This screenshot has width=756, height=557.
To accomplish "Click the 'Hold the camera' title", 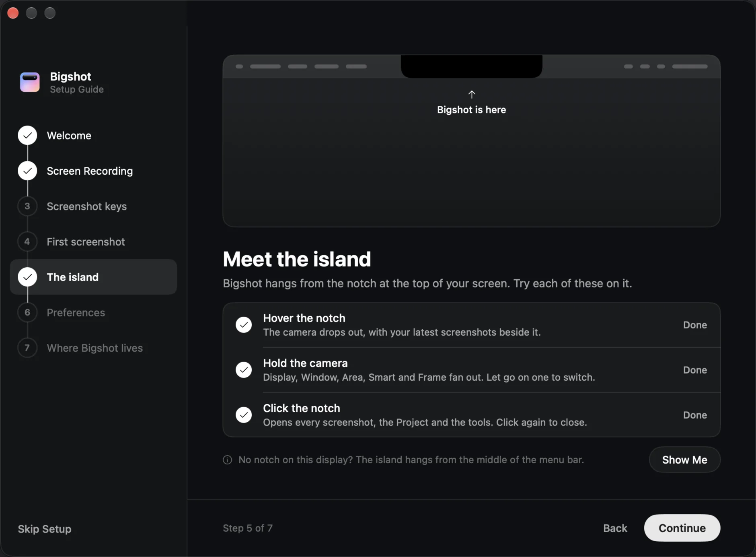I will tap(305, 363).
